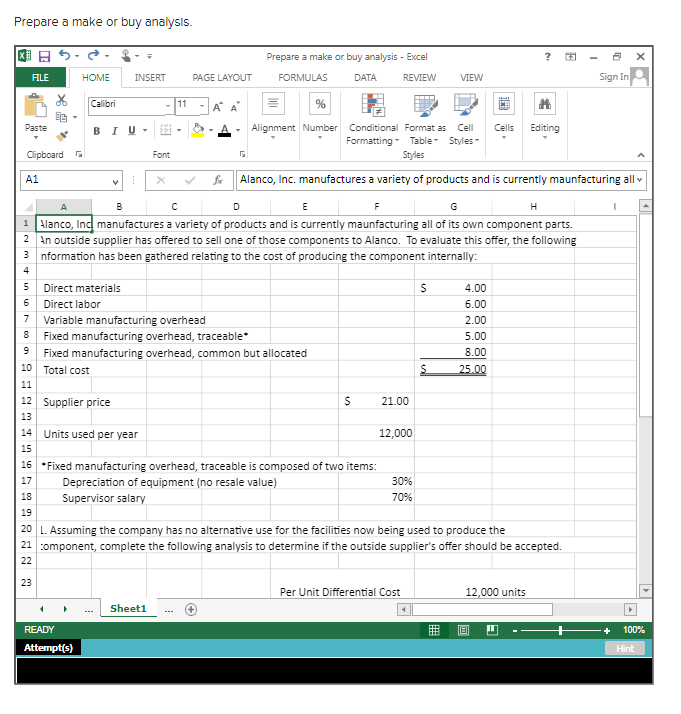Click the Redo arrow icon
Viewport: 681px width, 714px height.
pos(93,56)
